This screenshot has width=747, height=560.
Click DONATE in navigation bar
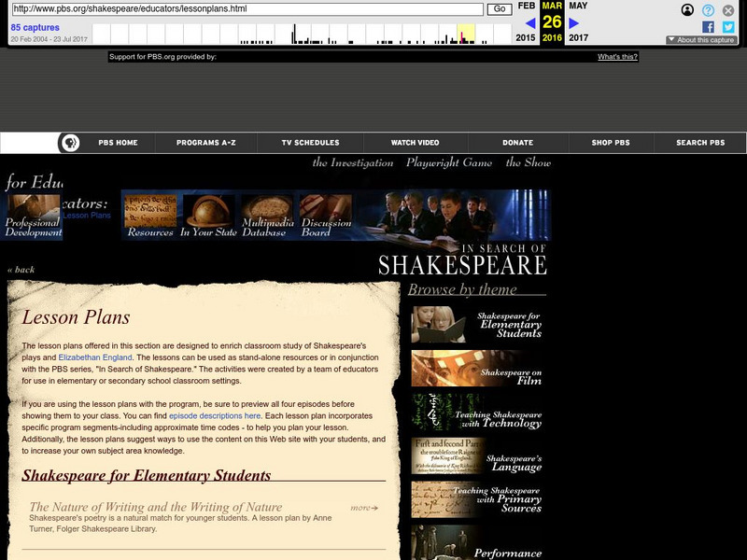click(518, 143)
